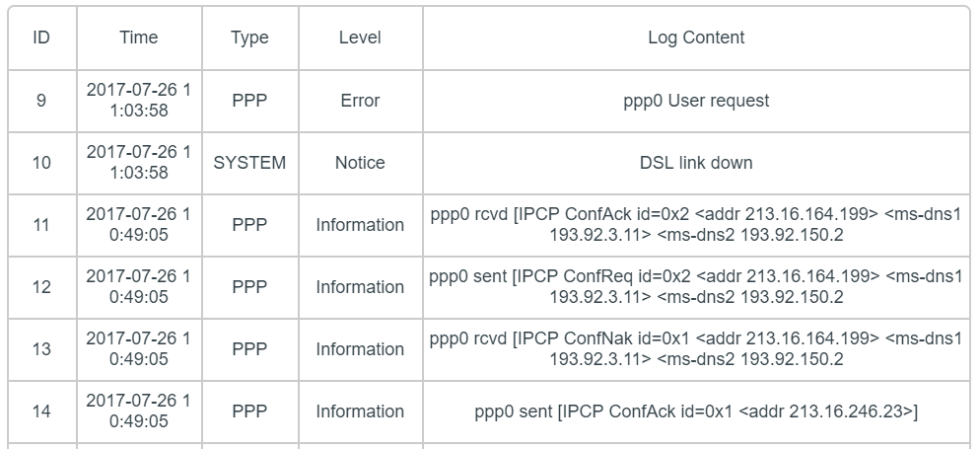Select the ID 13 cell
Image resolution: width=980 pixels, height=449 pixels.
(41, 349)
